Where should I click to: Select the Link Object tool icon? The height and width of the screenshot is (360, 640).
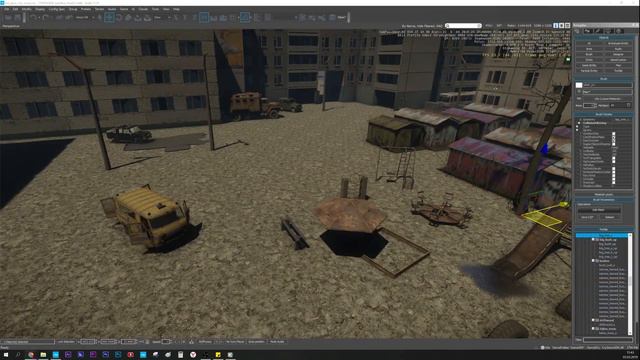pos(59,18)
